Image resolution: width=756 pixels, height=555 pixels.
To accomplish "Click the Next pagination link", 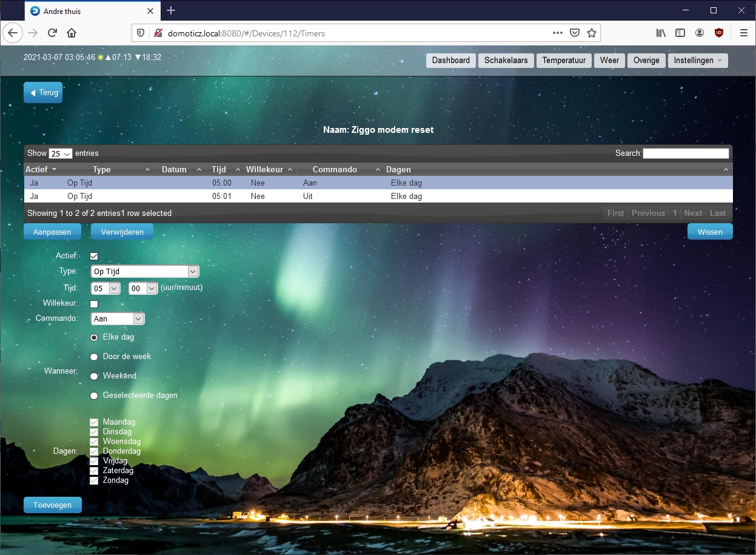I will pos(693,213).
